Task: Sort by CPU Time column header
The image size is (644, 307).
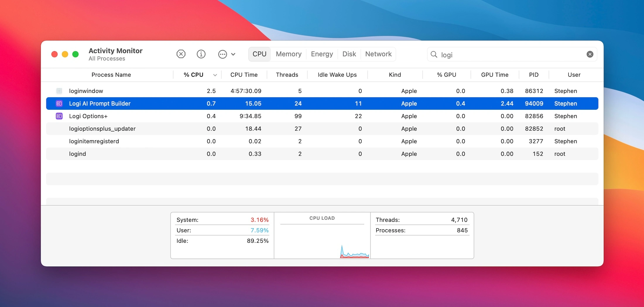Action: [244, 75]
